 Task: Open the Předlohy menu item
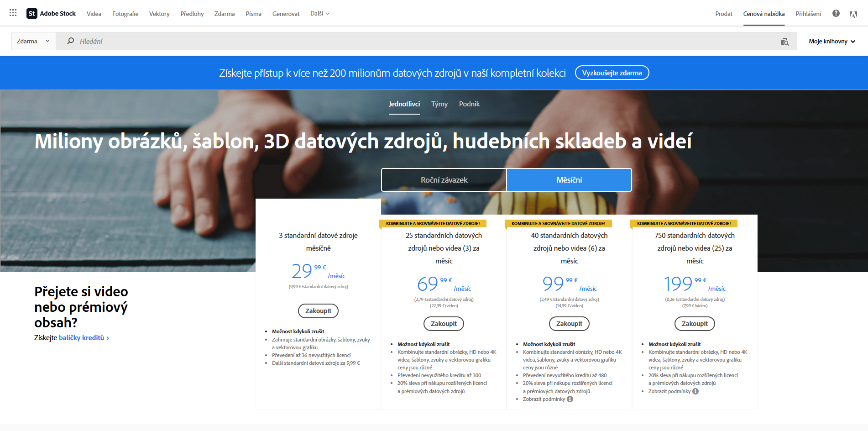pos(192,14)
